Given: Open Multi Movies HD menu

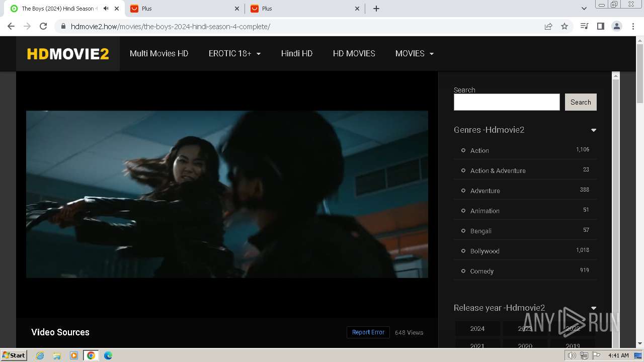Looking at the screenshot, I should tap(159, 53).
